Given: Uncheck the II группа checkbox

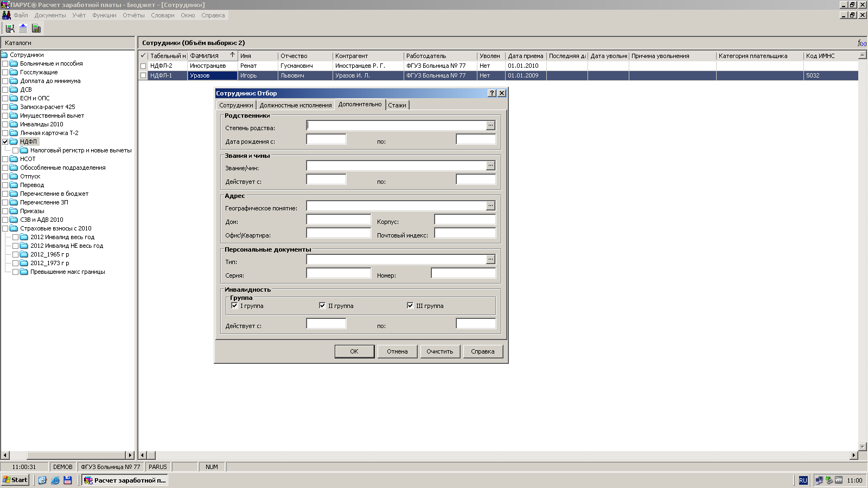Looking at the screenshot, I should pos(322,306).
